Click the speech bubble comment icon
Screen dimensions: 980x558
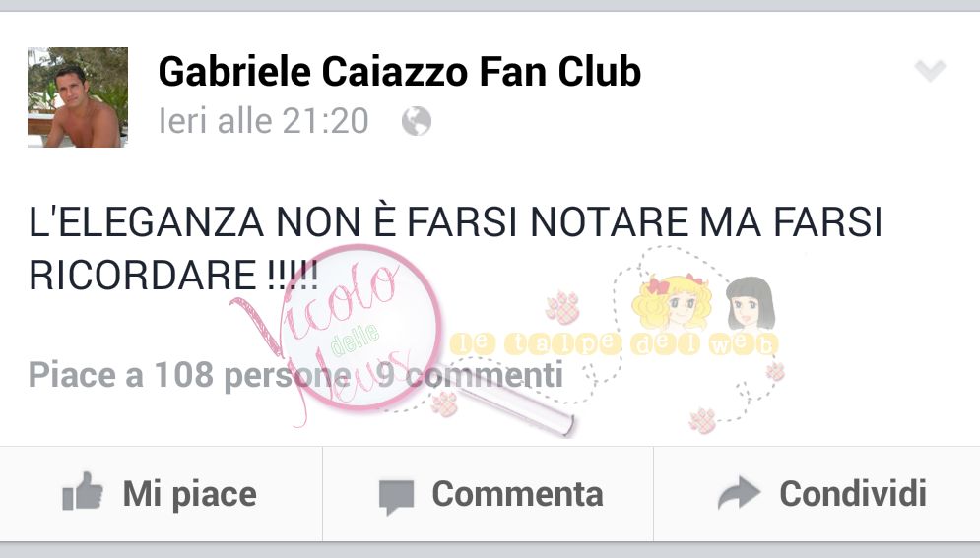pos(397,497)
